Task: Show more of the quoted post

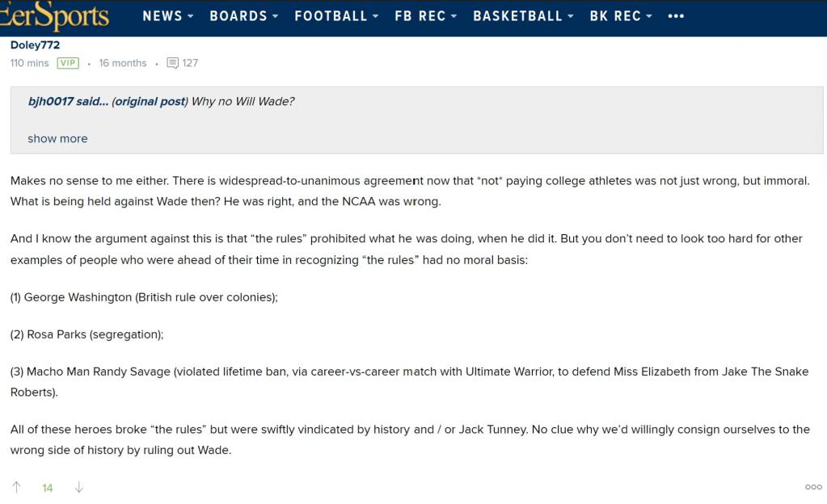Action: pyautogui.click(x=57, y=139)
